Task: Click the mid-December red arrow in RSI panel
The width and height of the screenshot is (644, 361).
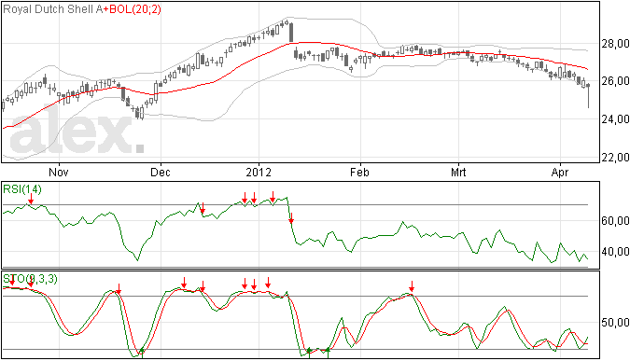Action: 203,208
